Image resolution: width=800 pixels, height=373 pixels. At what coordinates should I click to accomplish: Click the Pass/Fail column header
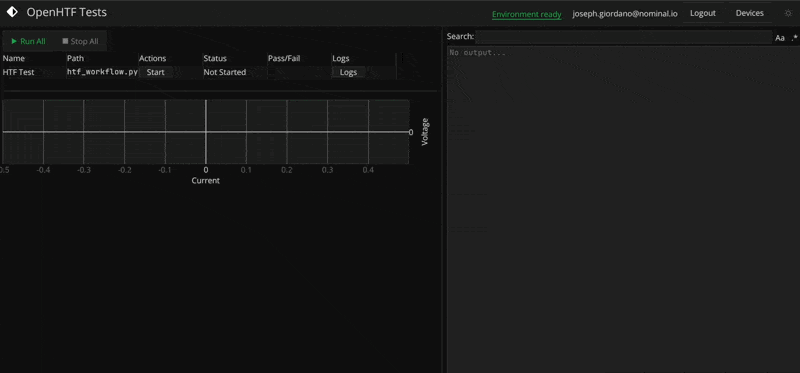point(284,59)
